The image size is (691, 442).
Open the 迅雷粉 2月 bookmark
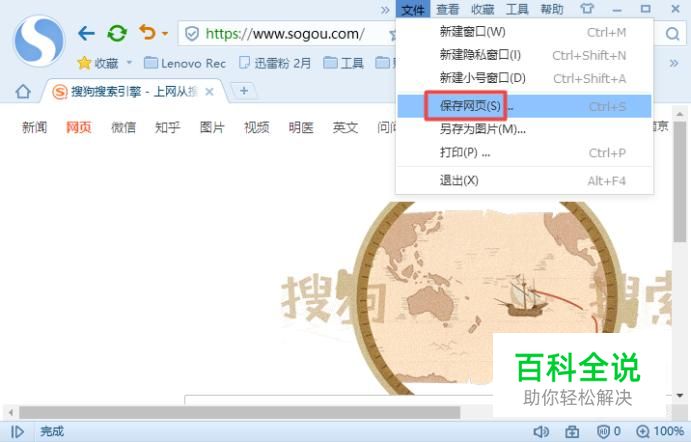point(275,63)
